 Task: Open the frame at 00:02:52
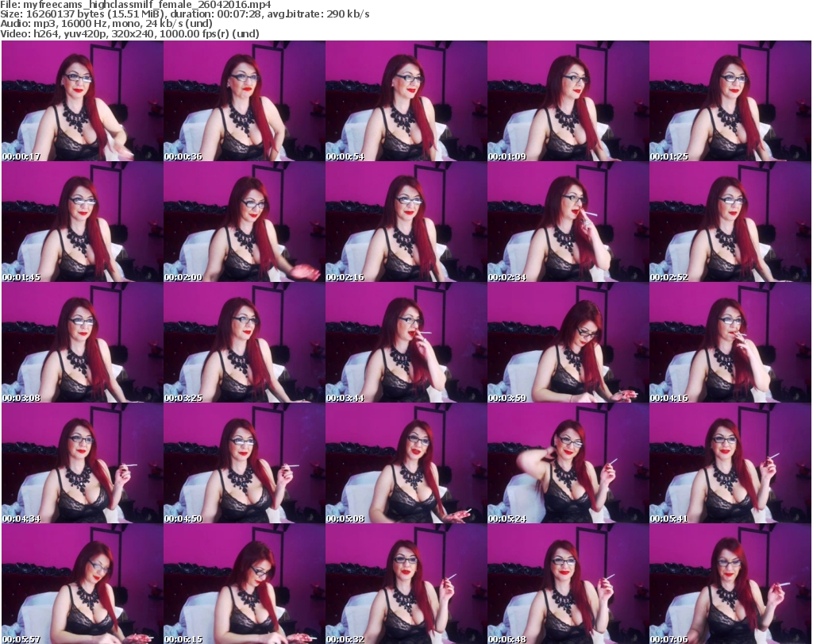[730, 222]
